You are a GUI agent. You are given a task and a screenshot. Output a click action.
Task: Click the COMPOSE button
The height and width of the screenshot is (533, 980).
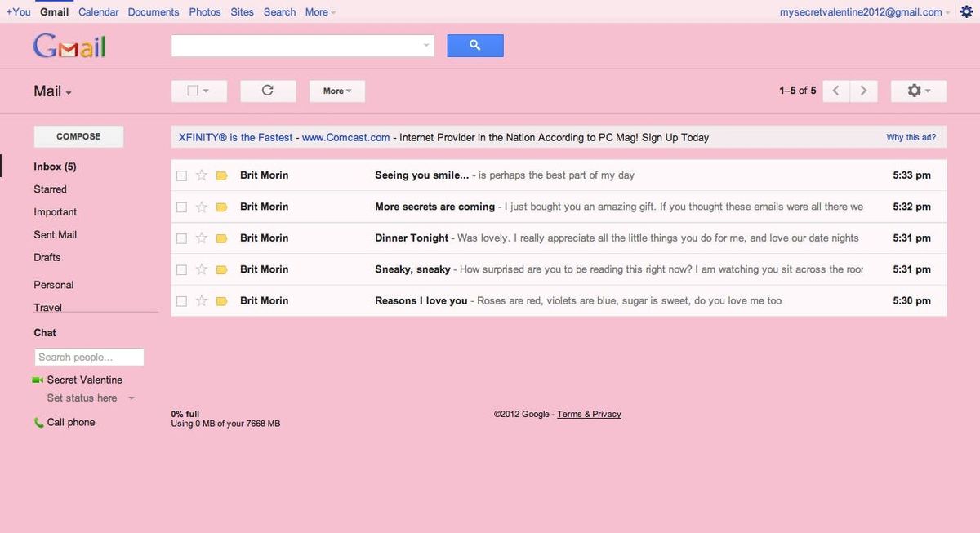click(78, 135)
